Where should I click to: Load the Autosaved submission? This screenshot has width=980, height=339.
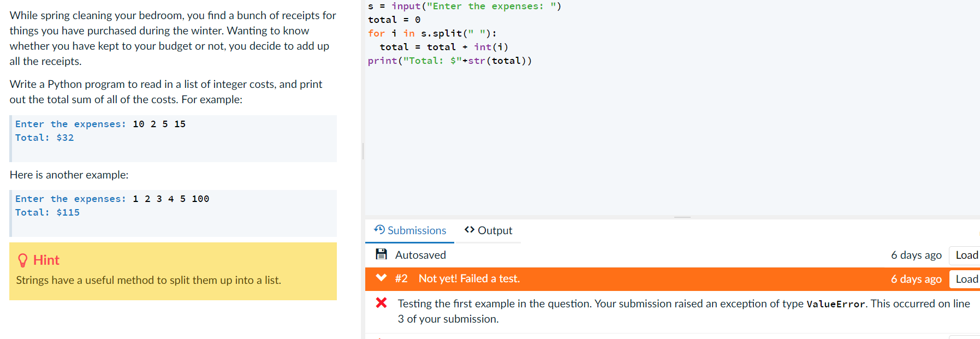(x=966, y=255)
